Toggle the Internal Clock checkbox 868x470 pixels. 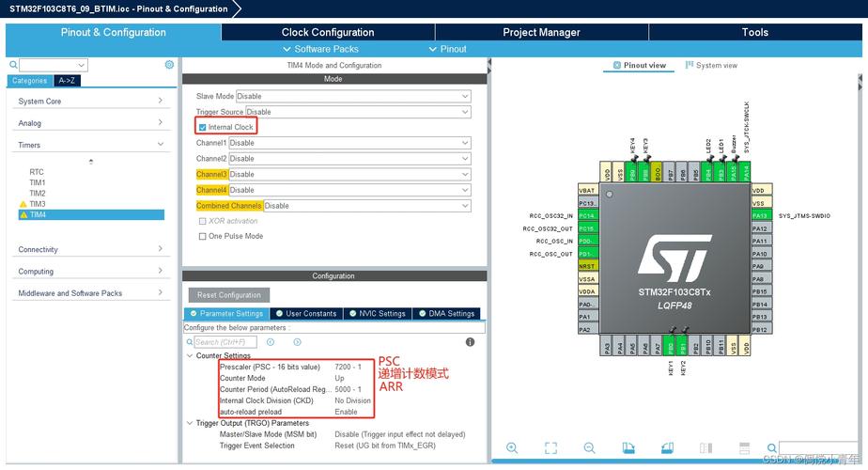203,128
